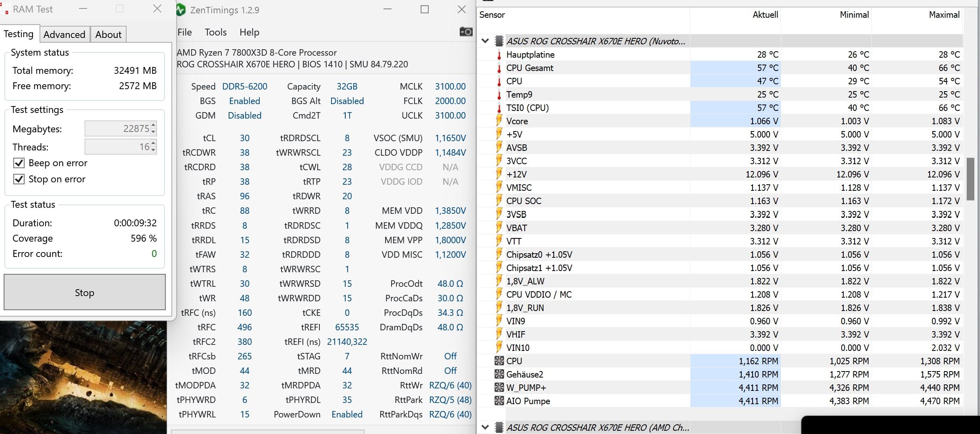Click the Hauptplatine thermometer icon
The width and height of the screenshot is (980, 434).
tap(499, 55)
